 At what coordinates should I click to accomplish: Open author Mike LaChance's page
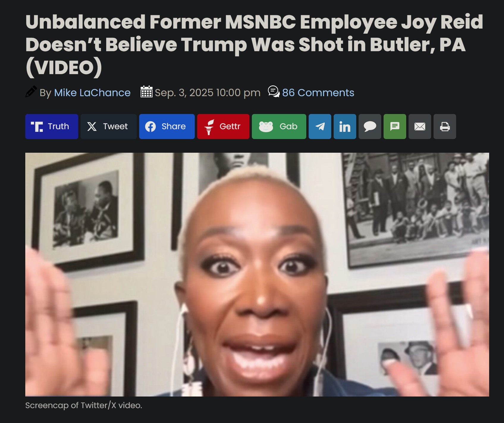[x=92, y=93]
